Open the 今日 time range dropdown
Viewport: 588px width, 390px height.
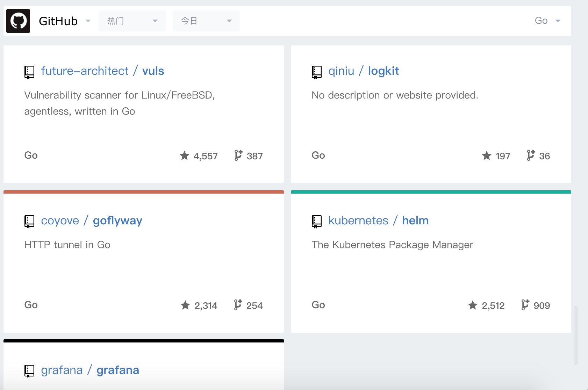(x=206, y=21)
